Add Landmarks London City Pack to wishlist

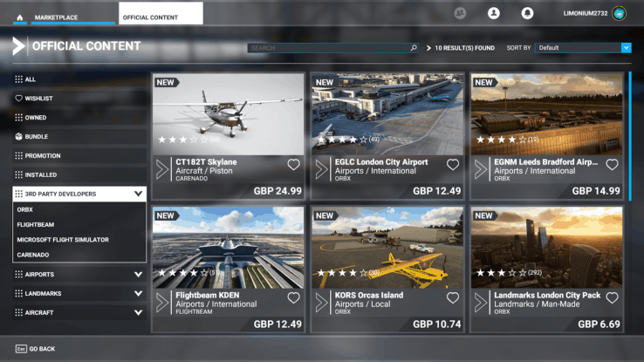(612, 298)
